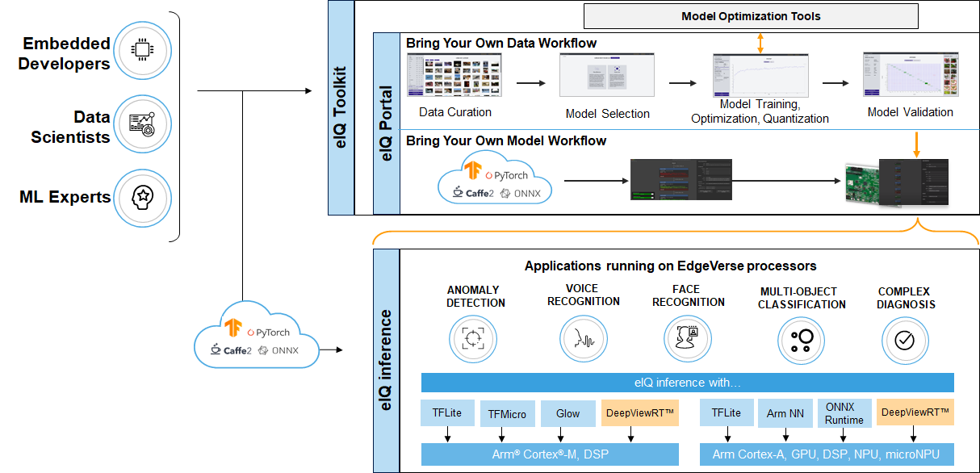This screenshot has height=473, width=980.
Task: Toggle the TFLite inference engine
Action: point(447,412)
